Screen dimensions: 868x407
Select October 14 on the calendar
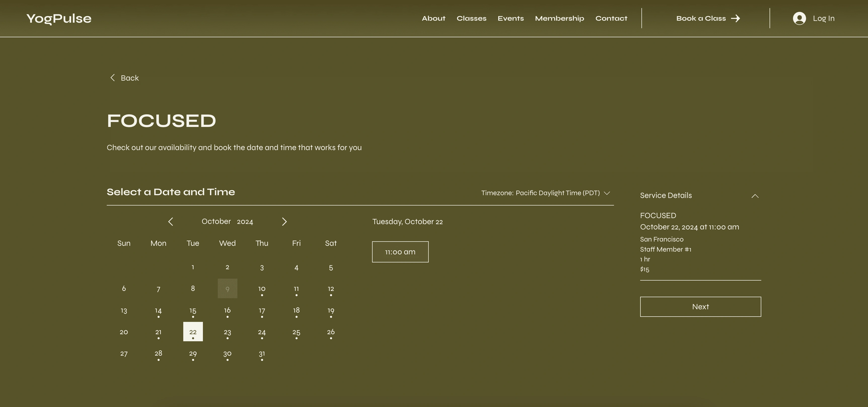click(x=158, y=311)
